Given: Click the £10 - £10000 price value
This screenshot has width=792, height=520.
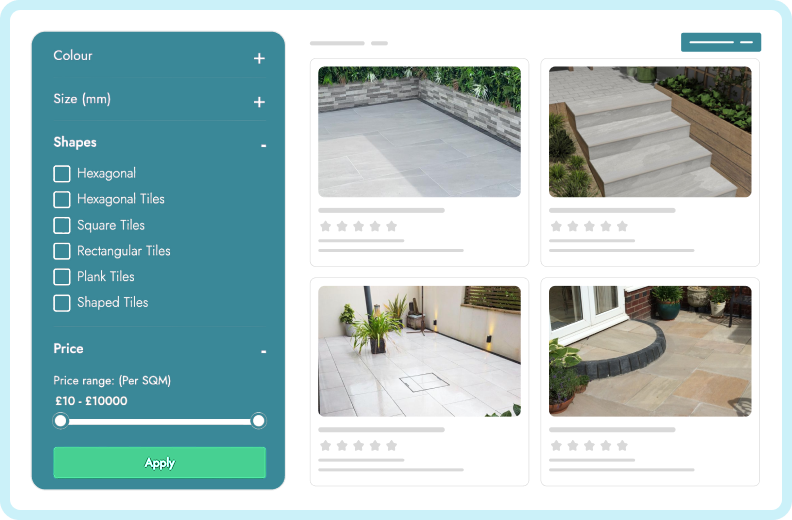Looking at the screenshot, I should [91, 401].
